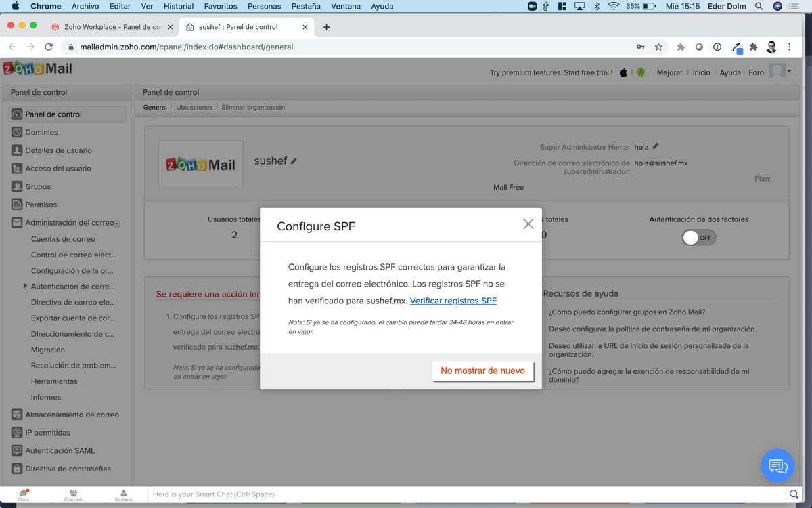812x508 pixels.
Task: Edit Super Administrator Name pencil icon
Action: tap(656, 146)
